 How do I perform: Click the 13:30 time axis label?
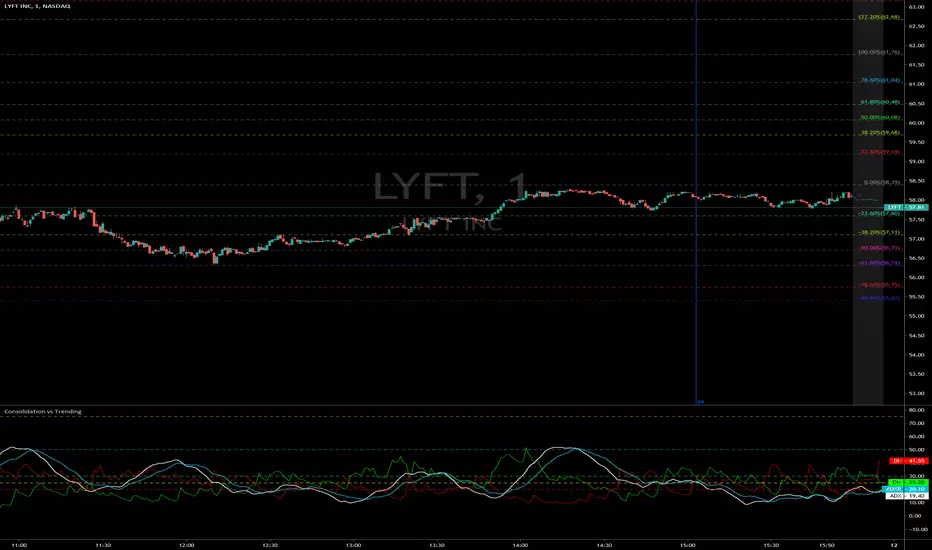437,545
